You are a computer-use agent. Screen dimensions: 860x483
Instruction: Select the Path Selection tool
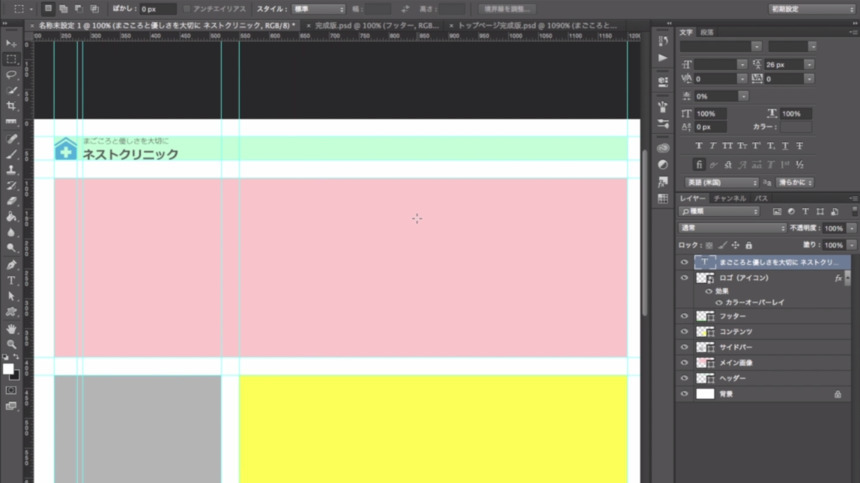(11, 297)
